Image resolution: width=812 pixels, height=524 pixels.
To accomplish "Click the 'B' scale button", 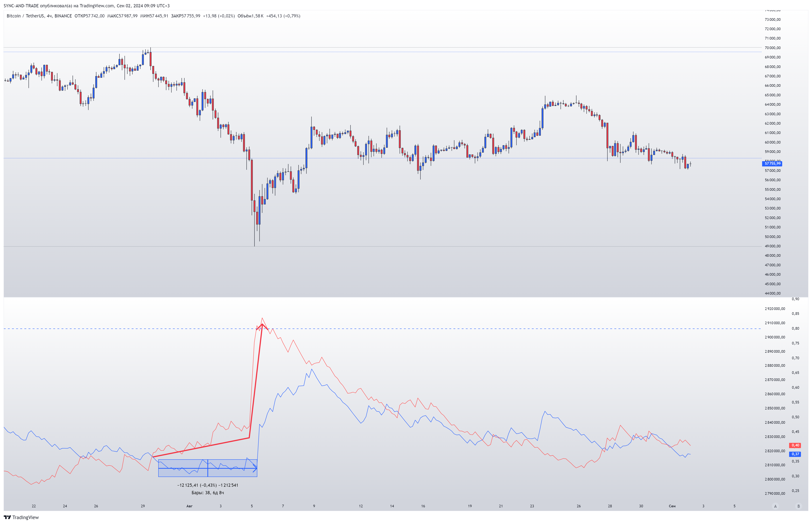I will [x=798, y=506].
